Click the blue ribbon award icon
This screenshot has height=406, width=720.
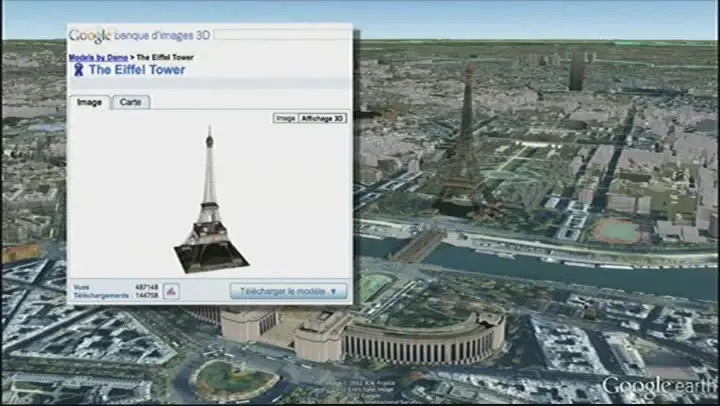tap(79, 70)
